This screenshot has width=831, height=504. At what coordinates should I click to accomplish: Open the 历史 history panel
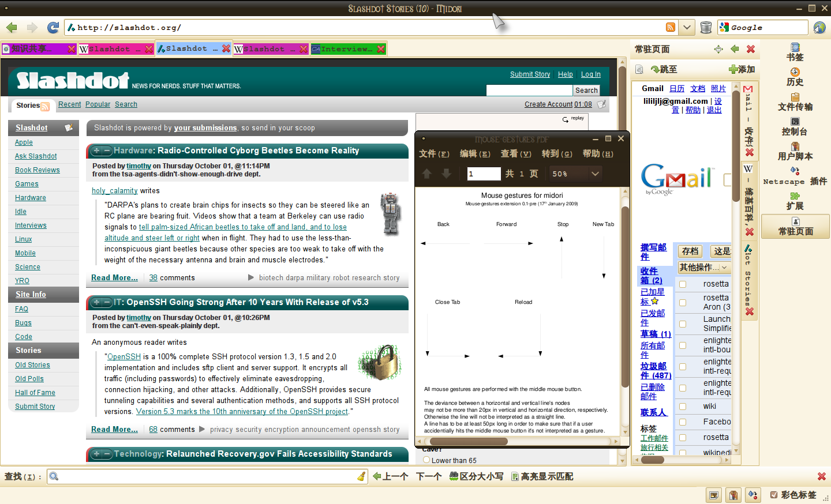coord(795,77)
